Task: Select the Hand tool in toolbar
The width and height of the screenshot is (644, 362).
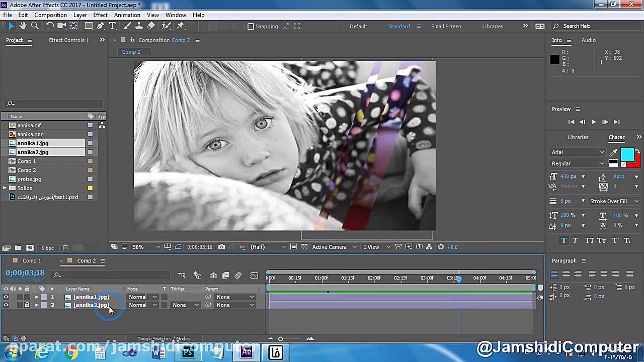Action: [x=23, y=26]
